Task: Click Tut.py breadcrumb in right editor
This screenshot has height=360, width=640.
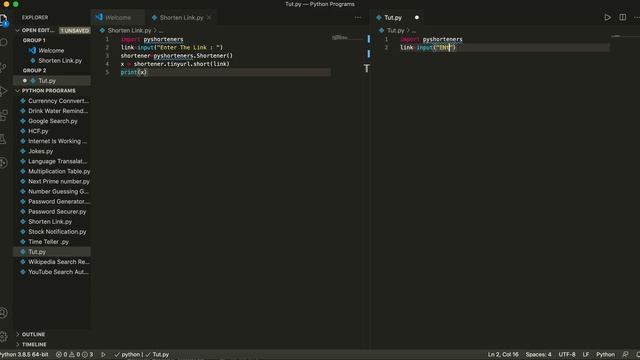Action: pos(395,31)
